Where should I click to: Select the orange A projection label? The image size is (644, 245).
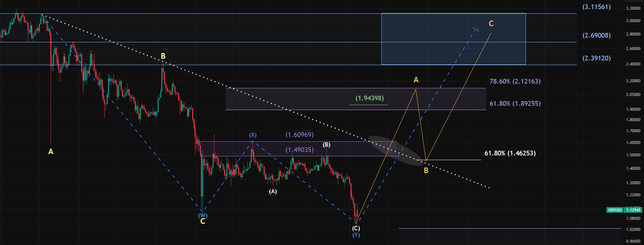pyautogui.click(x=416, y=80)
